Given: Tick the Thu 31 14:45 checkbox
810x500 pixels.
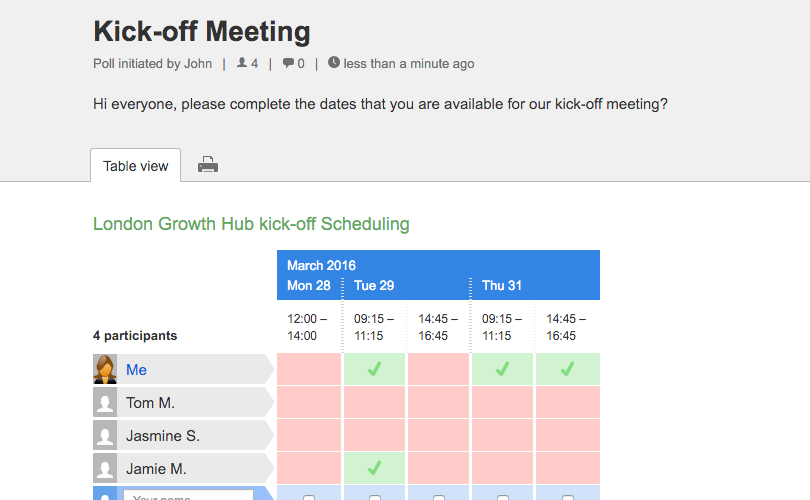Looking at the screenshot, I should click(x=568, y=497).
